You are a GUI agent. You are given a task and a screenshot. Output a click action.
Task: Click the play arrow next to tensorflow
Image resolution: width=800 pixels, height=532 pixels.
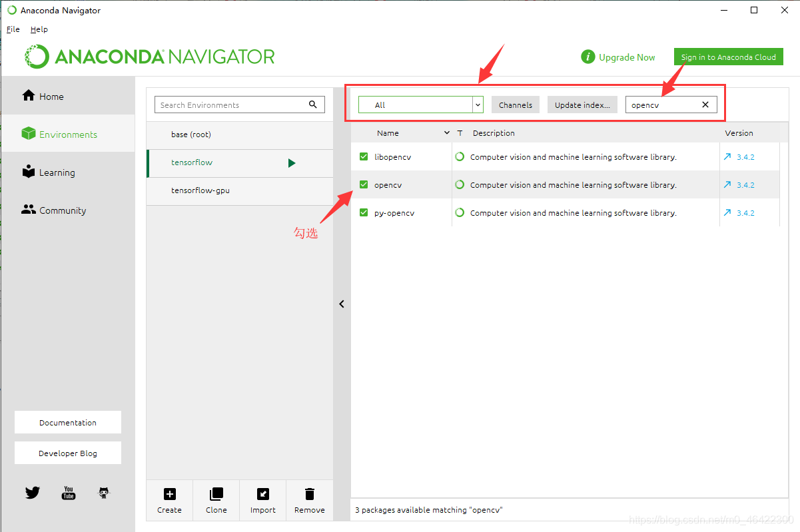tap(292, 162)
